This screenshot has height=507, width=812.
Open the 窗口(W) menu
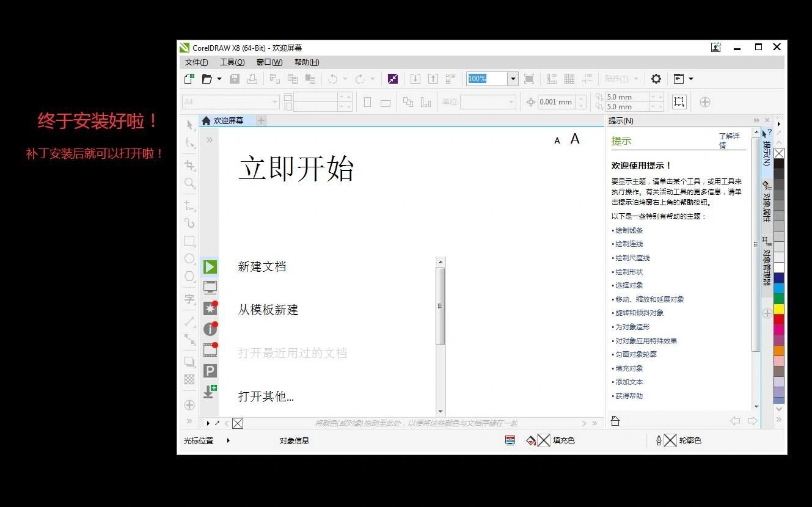pyautogui.click(x=269, y=62)
